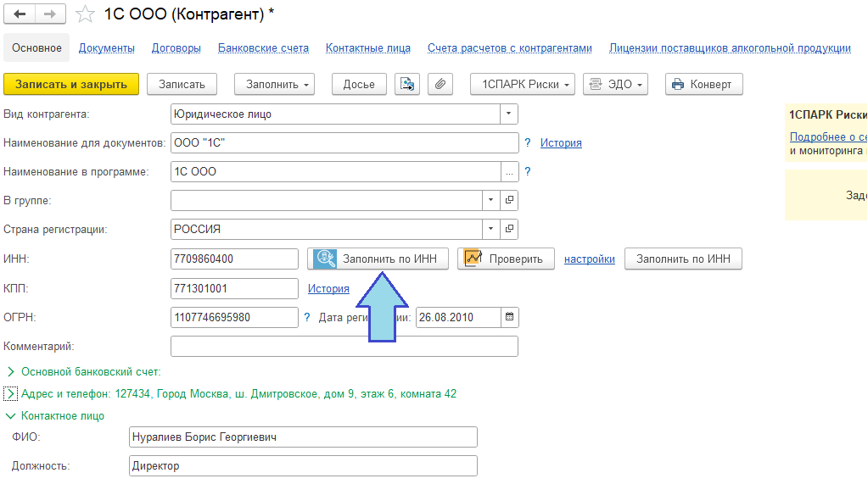
Task: Click the В группе input field
Action: click(327, 200)
